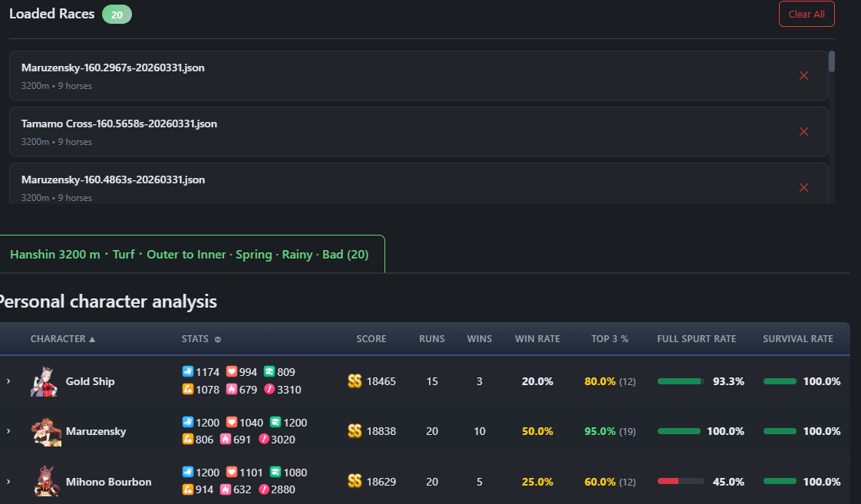Click Maruzensky's 50.0% win rate value
The image size is (861, 504).
pyautogui.click(x=537, y=431)
